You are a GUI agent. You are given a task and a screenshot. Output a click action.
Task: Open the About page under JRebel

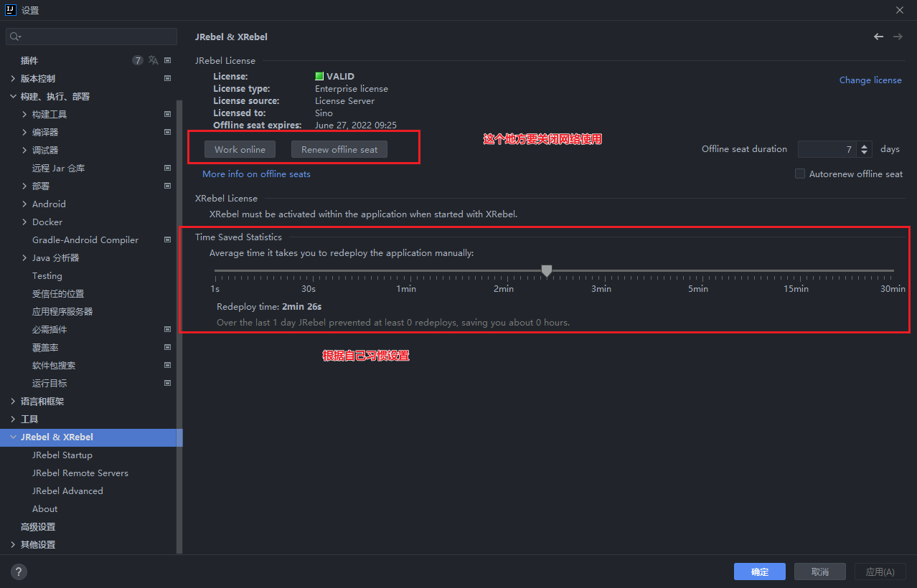point(44,508)
